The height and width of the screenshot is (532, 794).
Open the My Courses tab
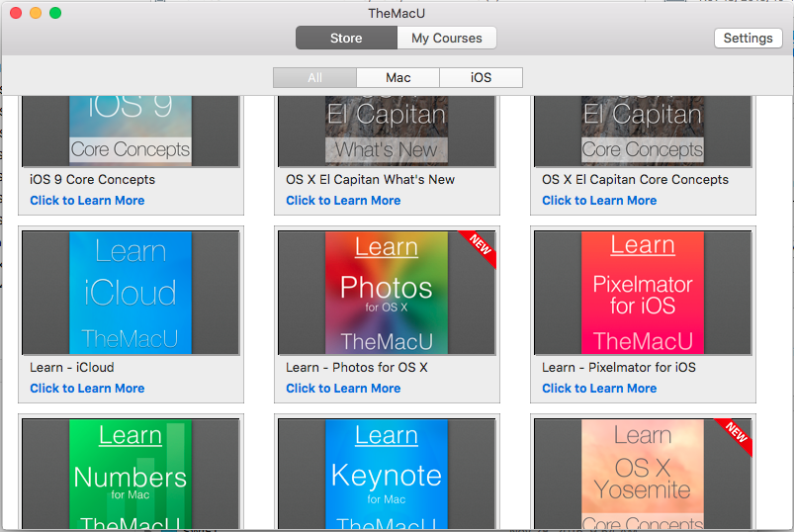point(447,38)
